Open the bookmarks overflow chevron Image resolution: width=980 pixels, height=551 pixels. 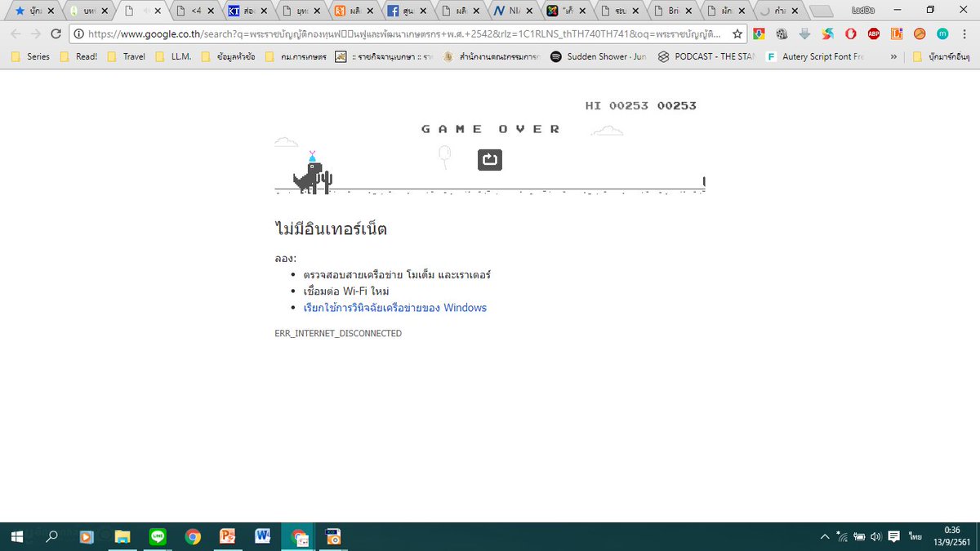tap(893, 56)
